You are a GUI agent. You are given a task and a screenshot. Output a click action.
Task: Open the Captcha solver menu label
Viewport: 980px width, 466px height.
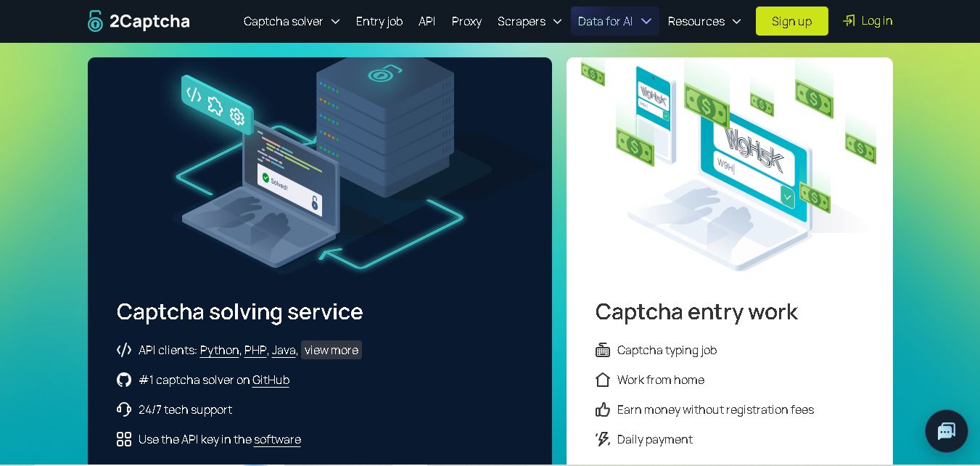pyautogui.click(x=284, y=21)
